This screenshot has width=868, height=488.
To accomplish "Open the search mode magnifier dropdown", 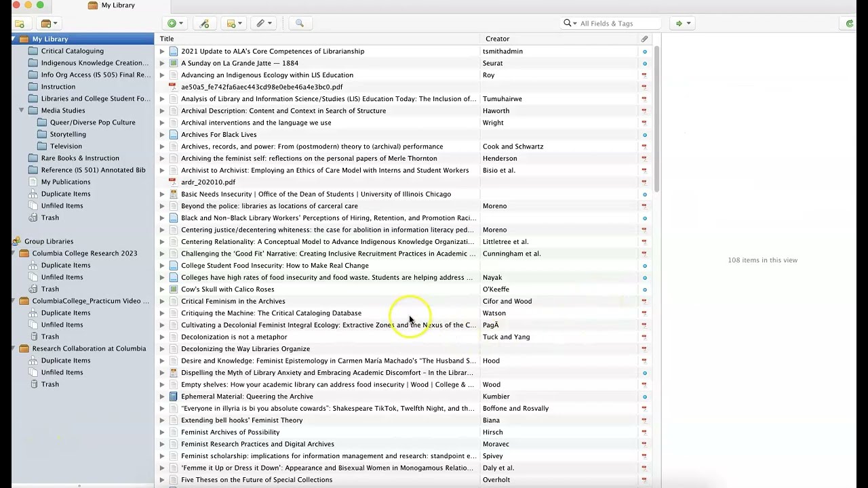I will pos(570,24).
